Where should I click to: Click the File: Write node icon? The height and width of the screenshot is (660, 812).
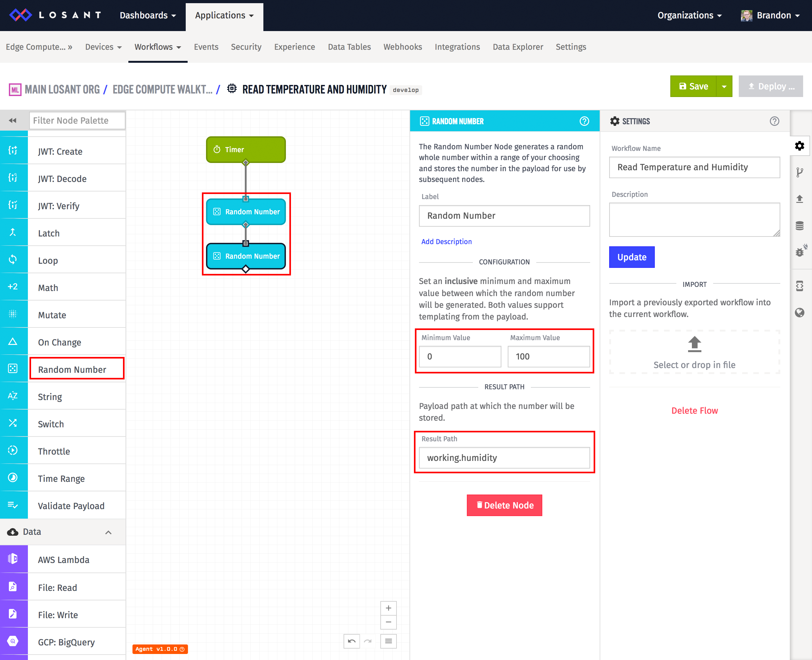coord(13,614)
